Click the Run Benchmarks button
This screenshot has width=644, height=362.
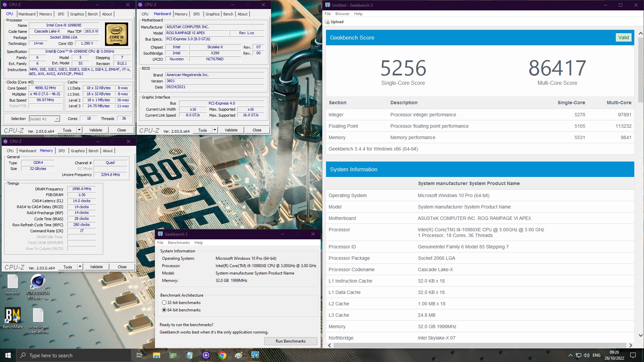coord(290,341)
